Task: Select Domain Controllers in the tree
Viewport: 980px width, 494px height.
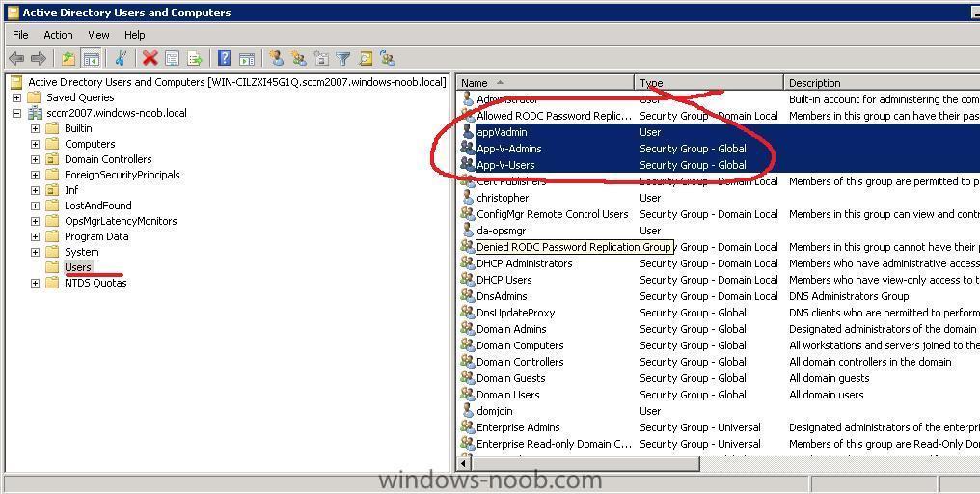Action: [108, 159]
